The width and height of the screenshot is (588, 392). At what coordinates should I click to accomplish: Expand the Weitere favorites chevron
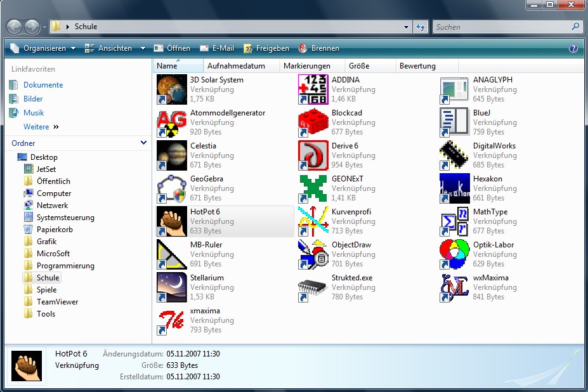coord(56,127)
